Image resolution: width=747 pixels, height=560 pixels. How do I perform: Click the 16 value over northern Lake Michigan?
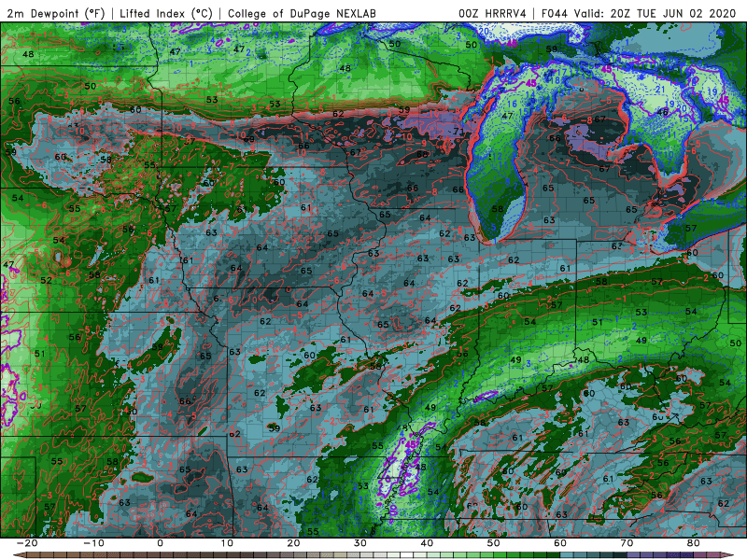[512, 104]
